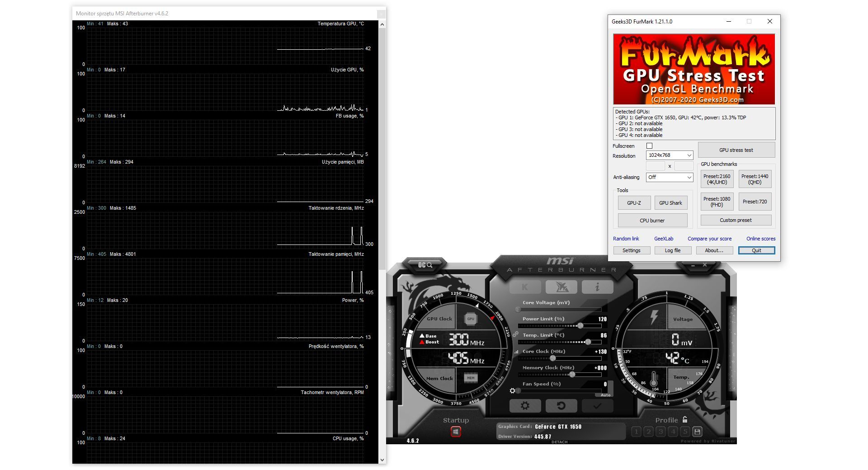This screenshot has height=470, width=868.
Task: Click the GPU chip icon in the clock gauge
Action: pyautogui.click(x=471, y=319)
